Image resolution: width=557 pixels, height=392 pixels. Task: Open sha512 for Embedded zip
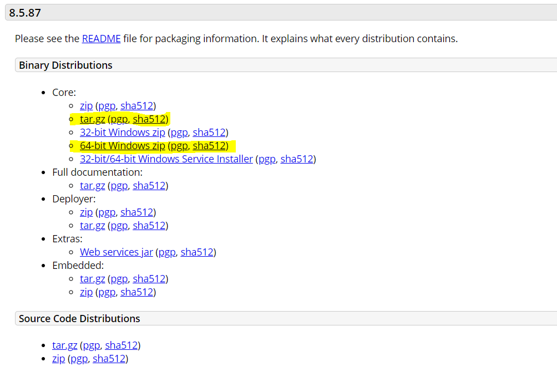tap(137, 292)
